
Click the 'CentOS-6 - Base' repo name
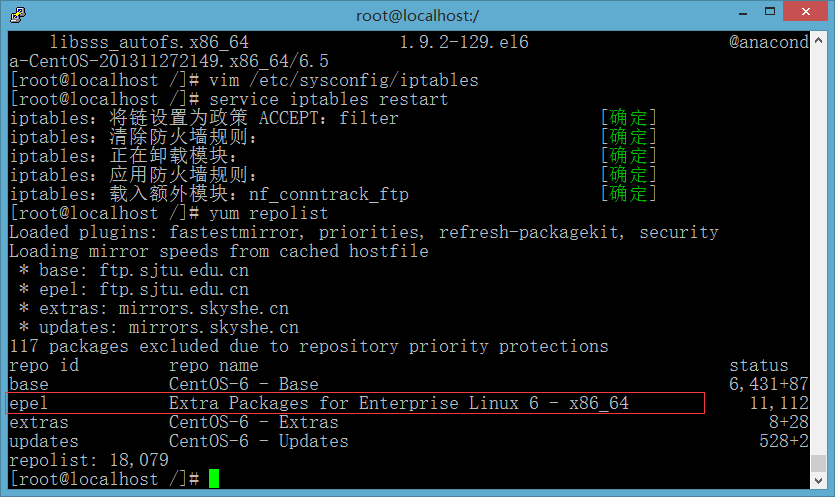coord(243,384)
